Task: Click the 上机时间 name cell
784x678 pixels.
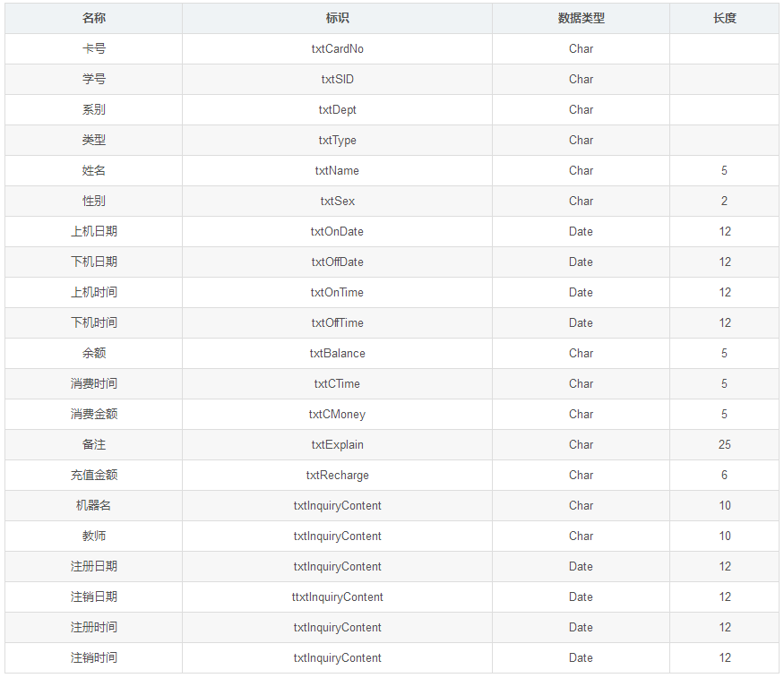Action: coord(93,292)
